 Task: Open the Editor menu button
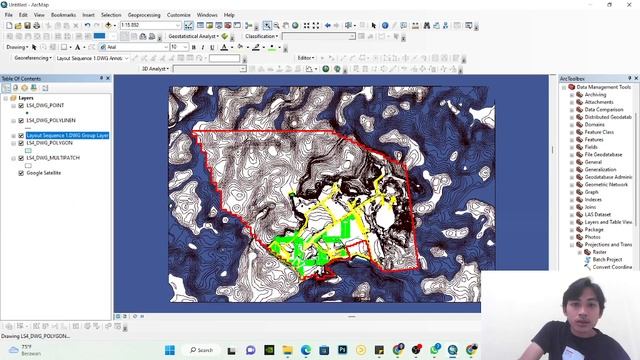point(306,58)
